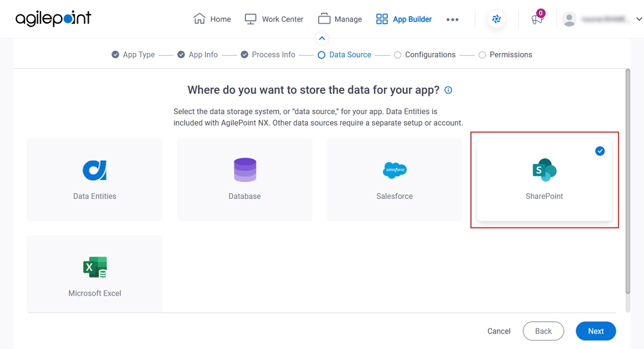Click the App Type step label
The width and height of the screenshot is (644, 349).
(139, 54)
